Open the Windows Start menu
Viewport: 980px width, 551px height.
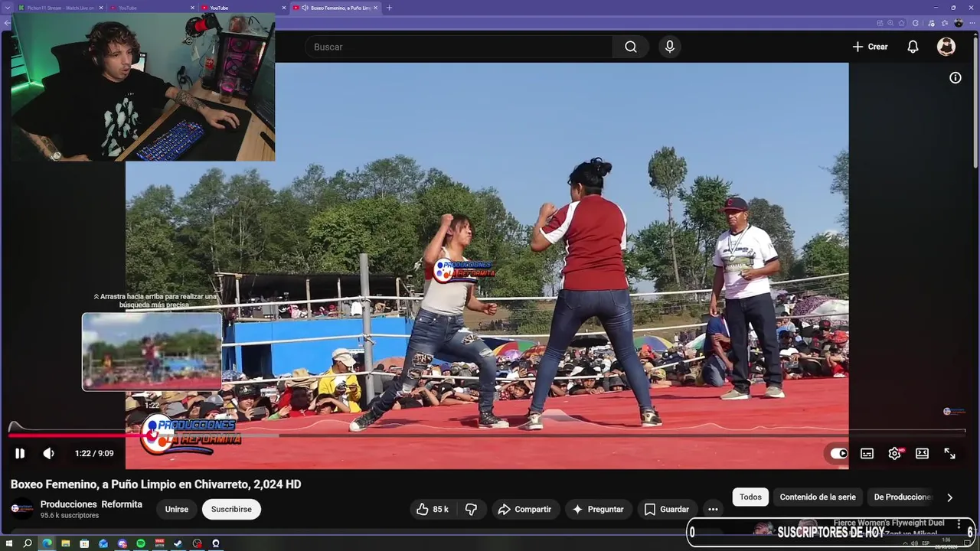click(x=9, y=543)
